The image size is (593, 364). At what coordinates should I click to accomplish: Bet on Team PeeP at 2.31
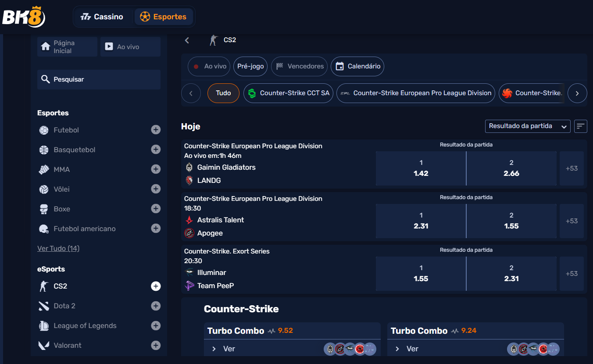coord(511,274)
